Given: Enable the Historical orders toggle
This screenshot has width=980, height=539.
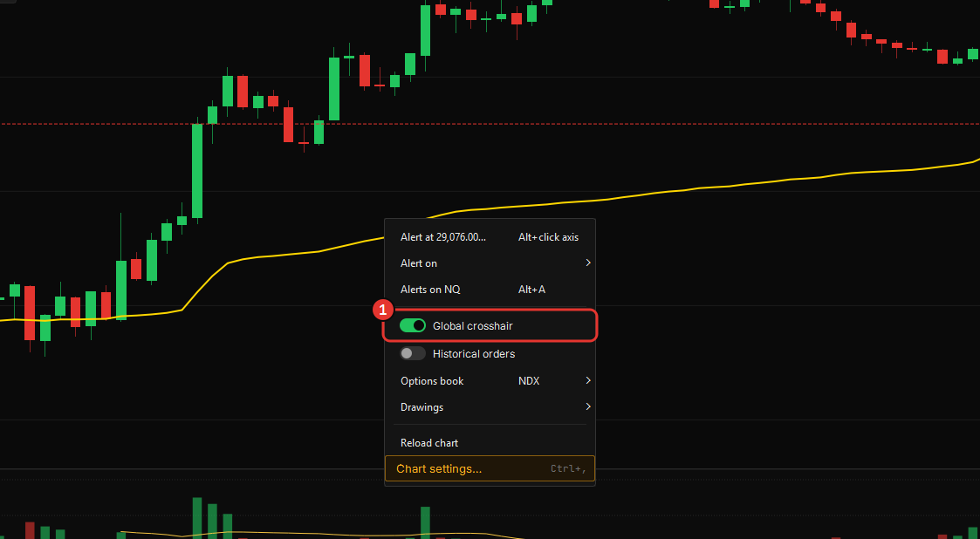Looking at the screenshot, I should (413, 353).
